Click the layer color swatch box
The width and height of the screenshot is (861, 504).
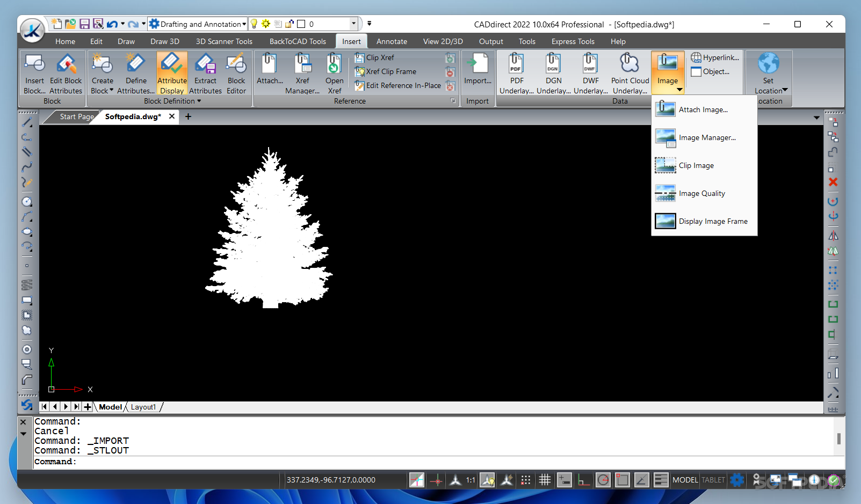tap(301, 24)
